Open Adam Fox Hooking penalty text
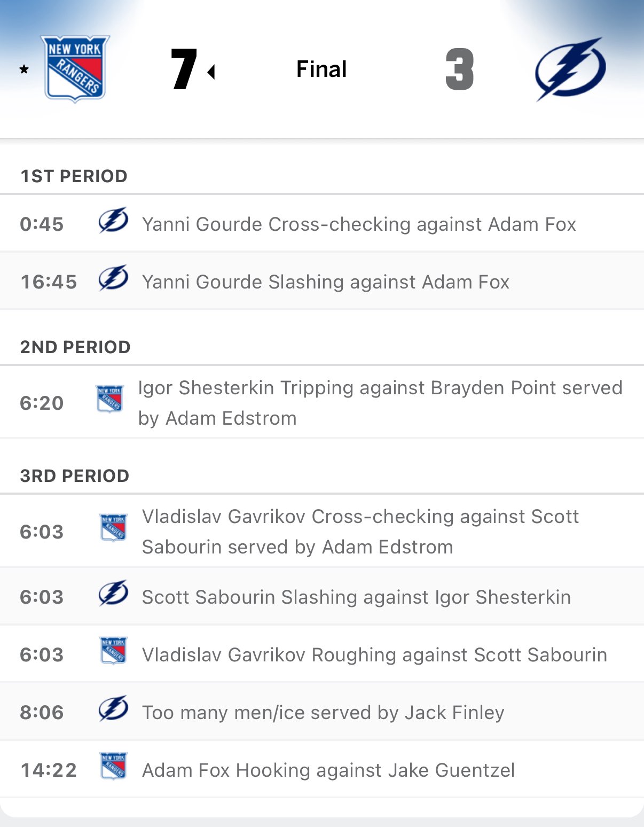Viewport: 644px width, 827px height. point(328,770)
